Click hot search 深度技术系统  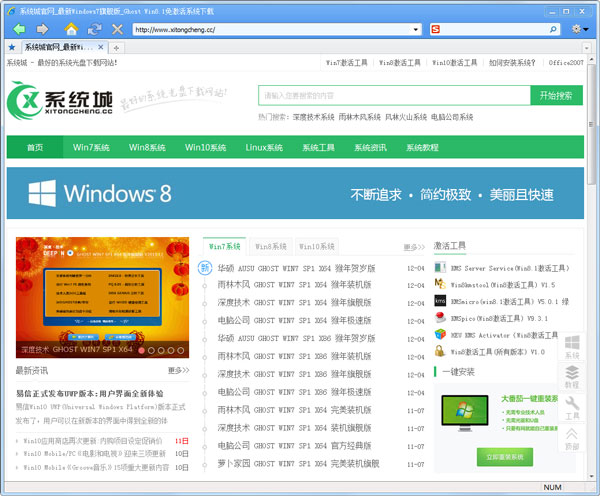(x=313, y=117)
